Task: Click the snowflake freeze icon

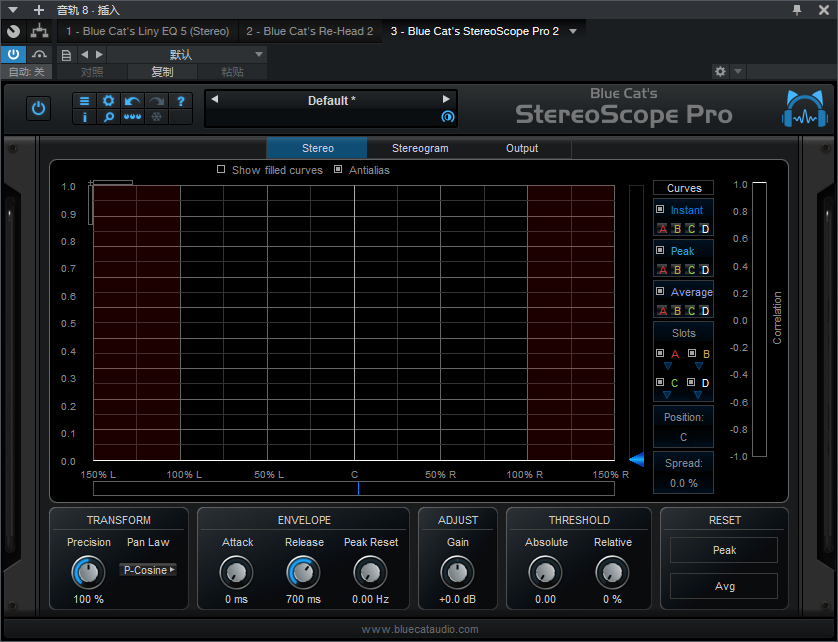Action: click(x=156, y=117)
